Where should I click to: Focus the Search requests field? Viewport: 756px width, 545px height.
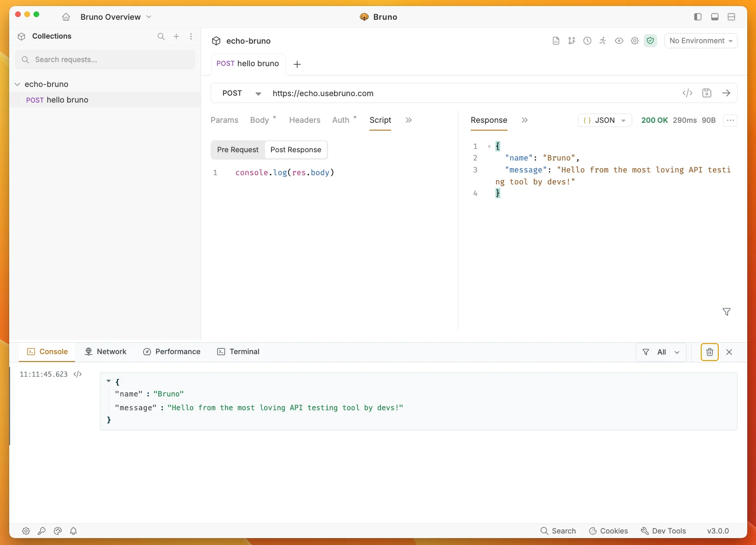(105, 60)
